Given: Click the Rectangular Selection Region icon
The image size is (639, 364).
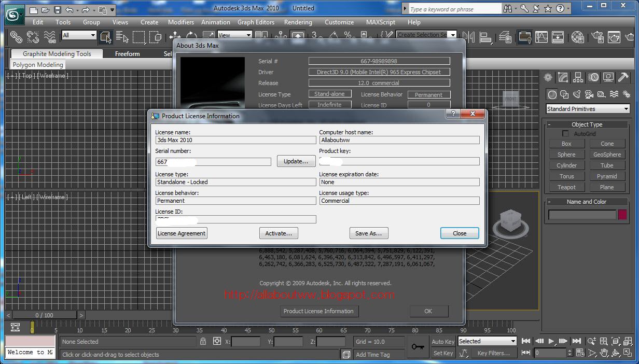Looking at the screenshot, I should (x=139, y=37).
